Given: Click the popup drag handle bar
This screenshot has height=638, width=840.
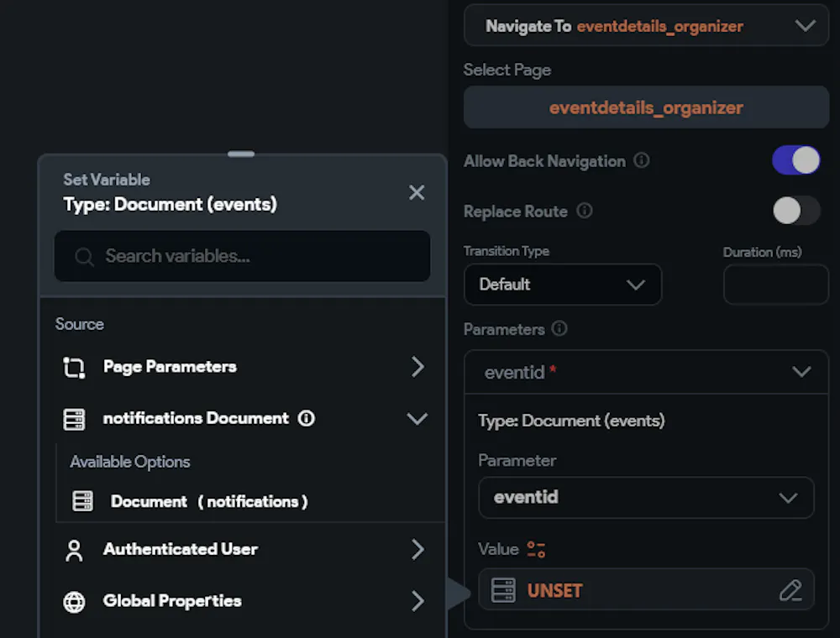Looking at the screenshot, I should point(241,154).
